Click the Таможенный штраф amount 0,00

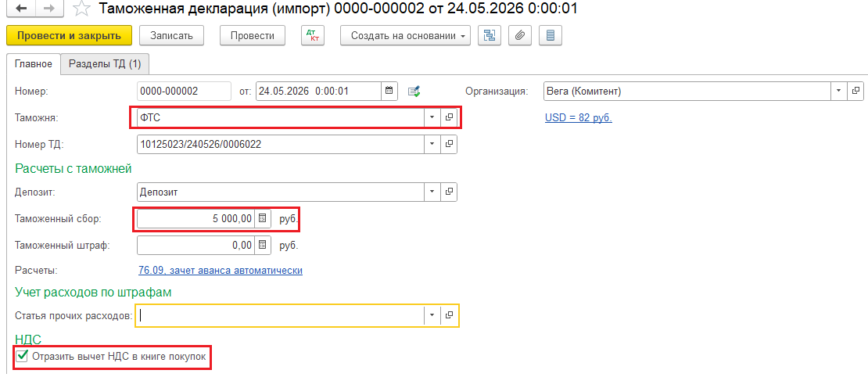195,244
